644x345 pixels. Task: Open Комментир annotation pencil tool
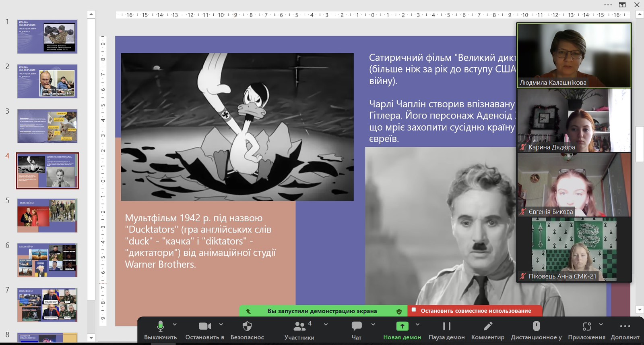click(488, 326)
